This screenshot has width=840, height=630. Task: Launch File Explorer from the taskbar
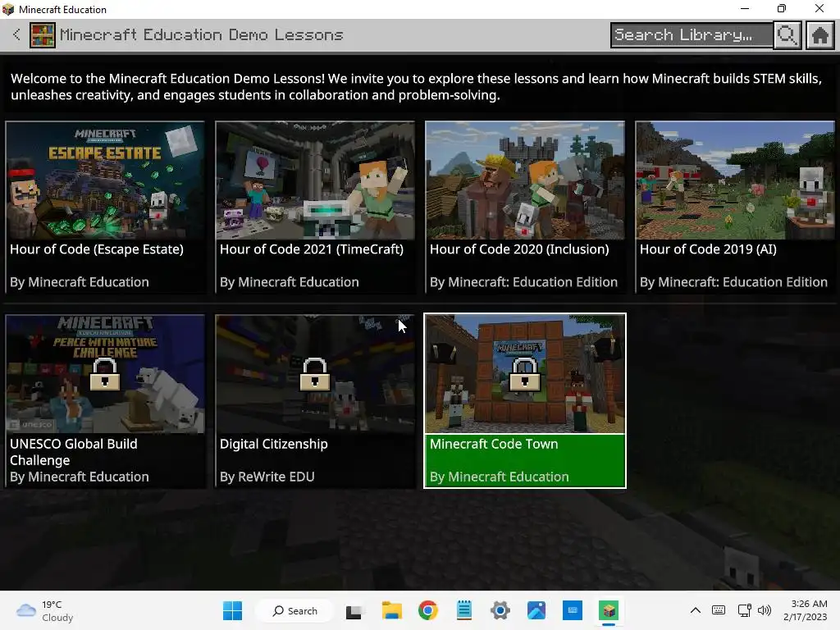pos(391,610)
